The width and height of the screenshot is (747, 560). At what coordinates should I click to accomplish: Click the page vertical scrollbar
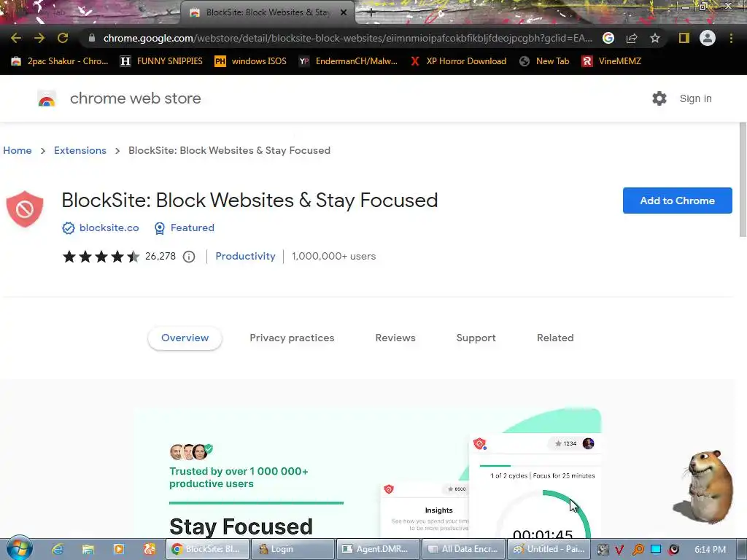pos(743,179)
